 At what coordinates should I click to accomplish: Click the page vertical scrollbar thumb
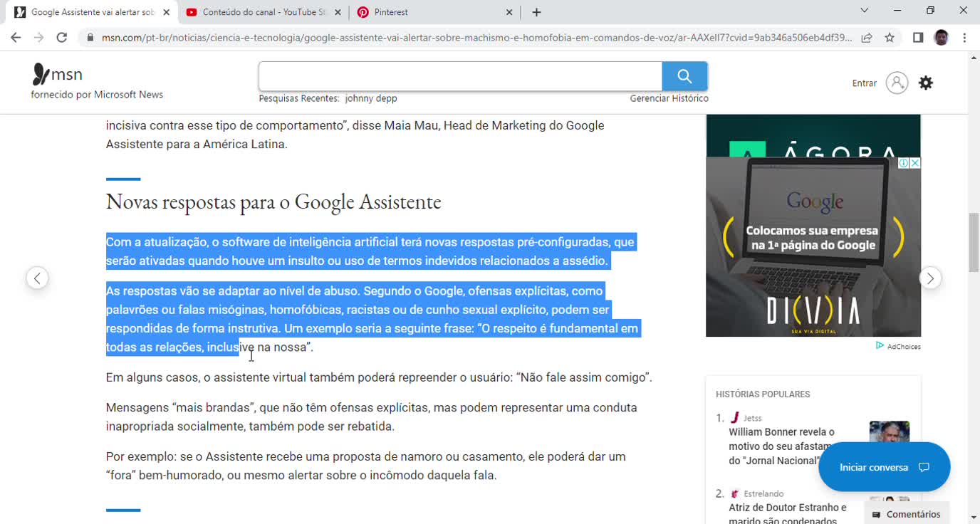click(x=974, y=242)
